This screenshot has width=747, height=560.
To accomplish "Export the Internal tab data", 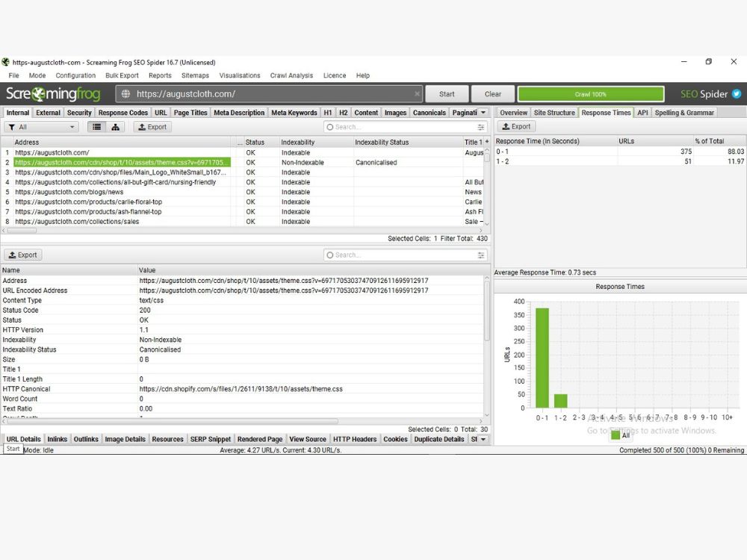I will pos(152,127).
